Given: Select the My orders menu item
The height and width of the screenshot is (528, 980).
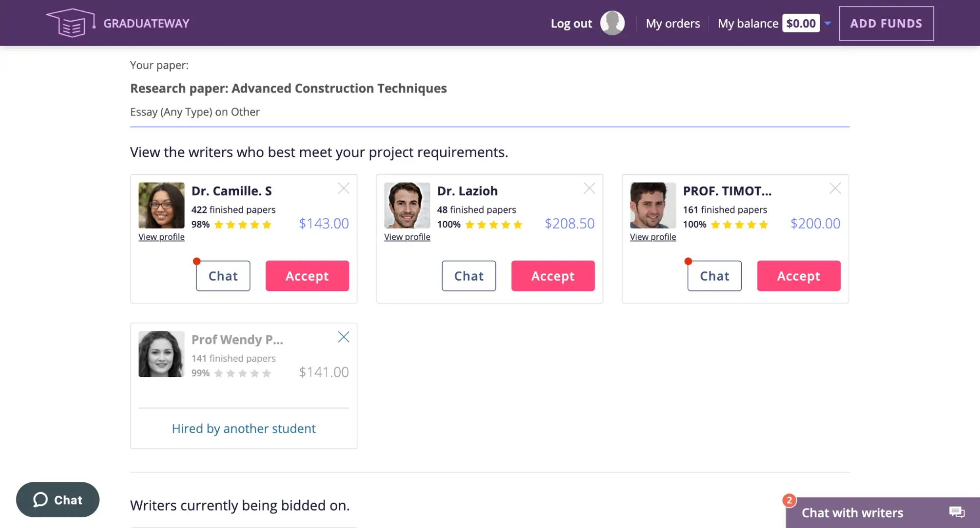Looking at the screenshot, I should point(673,23).
